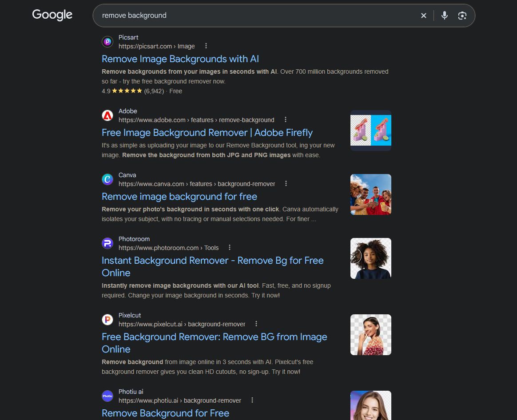
Task: Click the 'Photiu ai' site name
Action: 131,392
